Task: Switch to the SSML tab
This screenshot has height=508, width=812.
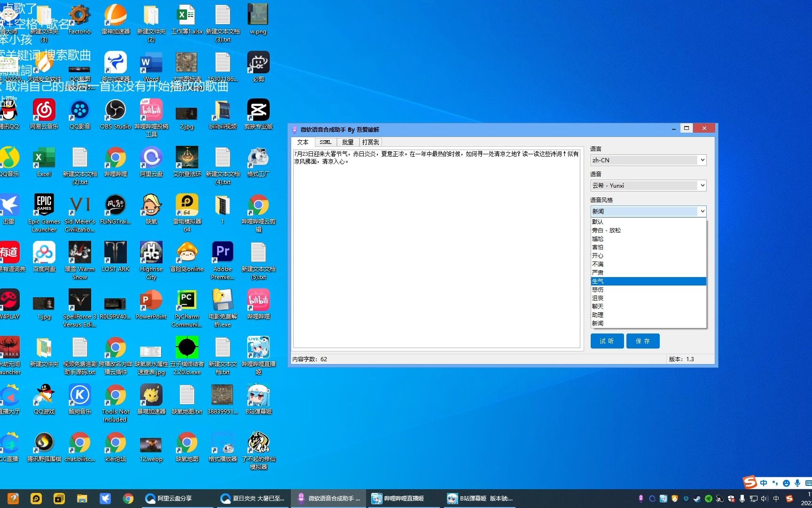Action: coord(325,142)
